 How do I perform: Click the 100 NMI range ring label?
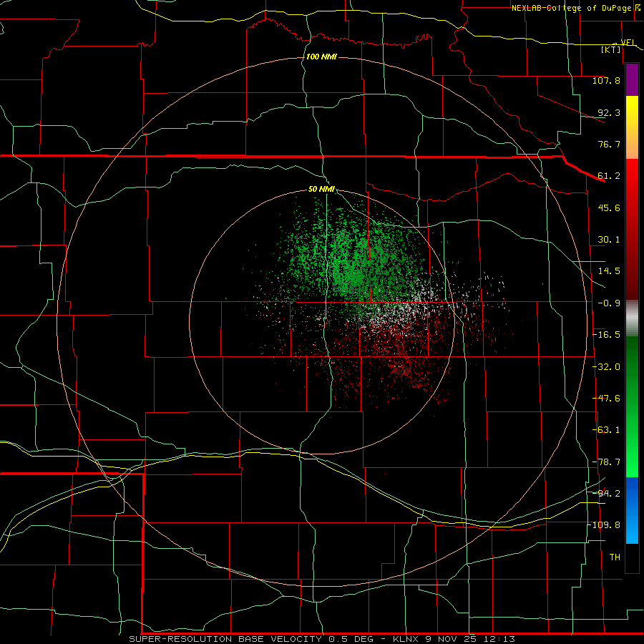point(321,57)
